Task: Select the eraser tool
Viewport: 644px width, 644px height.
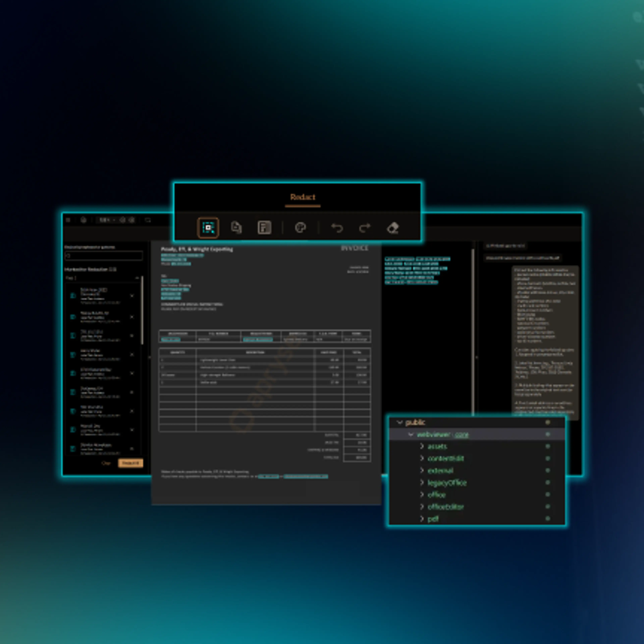Action: coord(393,228)
